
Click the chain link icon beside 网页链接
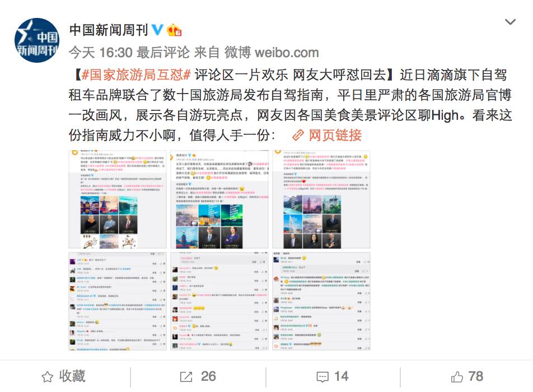click(298, 136)
